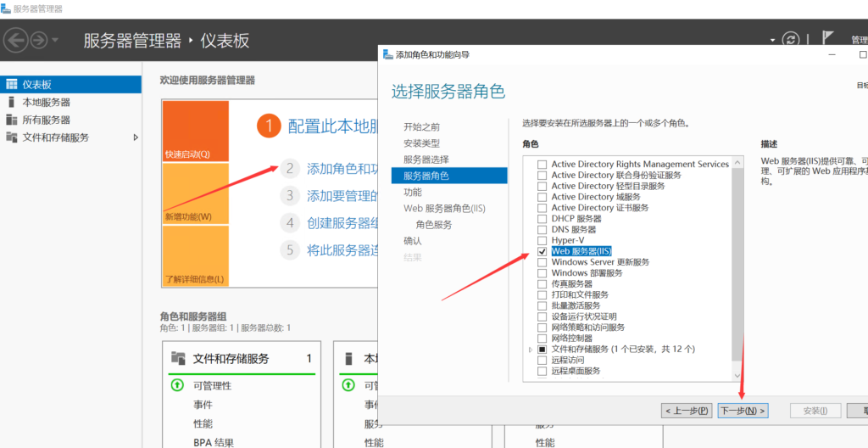Open dropdown arrow next to navigation buttons
The width and height of the screenshot is (868, 448).
click(55, 40)
